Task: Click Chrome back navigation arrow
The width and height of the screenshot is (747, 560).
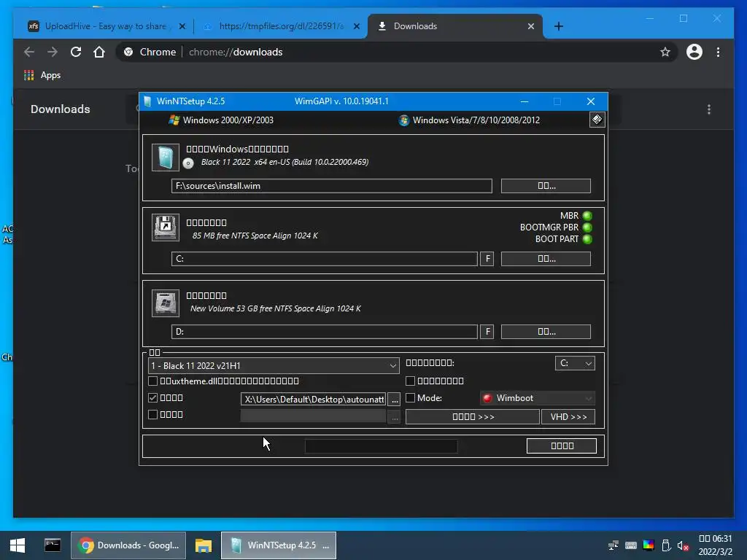Action: coord(29,52)
